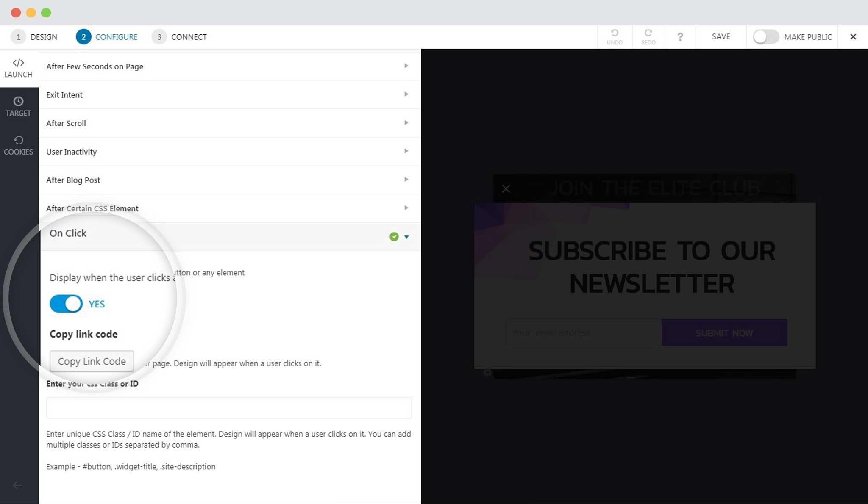
Task: Close the popup preview with X icon
Action: [x=506, y=188]
